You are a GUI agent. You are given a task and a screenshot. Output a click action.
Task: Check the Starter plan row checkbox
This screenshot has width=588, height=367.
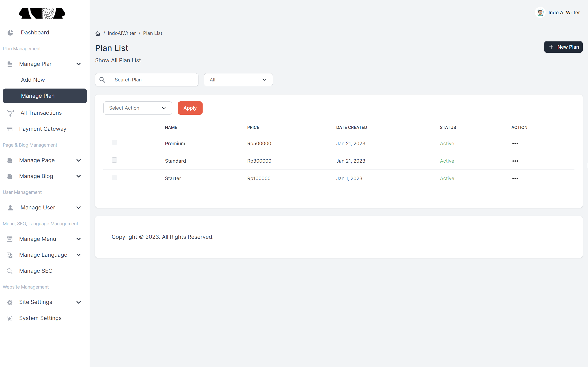tap(114, 178)
